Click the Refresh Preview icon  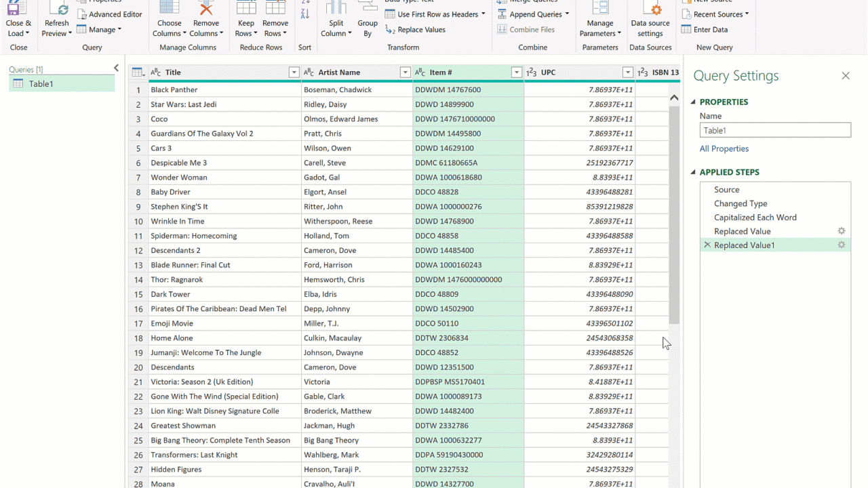coord(56,9)
